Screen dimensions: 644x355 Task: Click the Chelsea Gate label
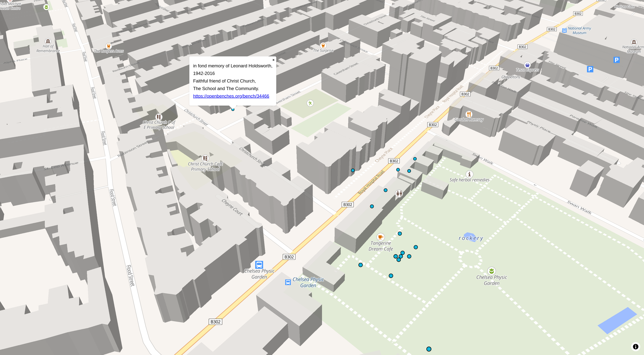point(624,7)
